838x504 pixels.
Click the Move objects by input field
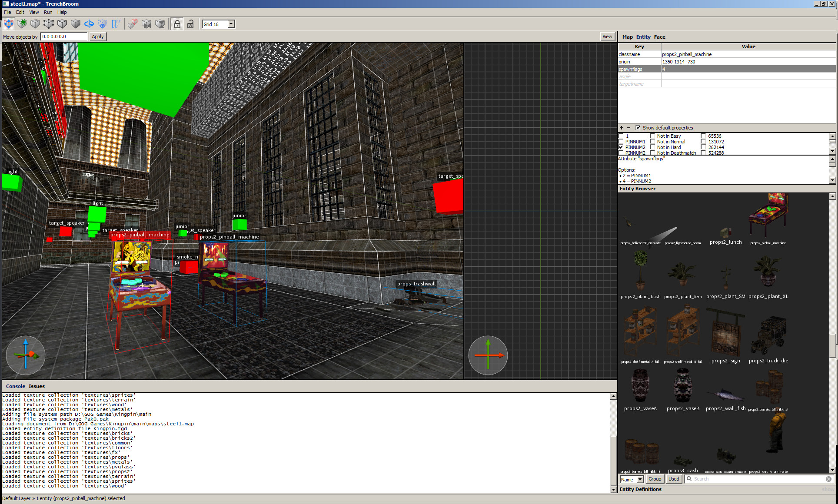click(64, 36)
